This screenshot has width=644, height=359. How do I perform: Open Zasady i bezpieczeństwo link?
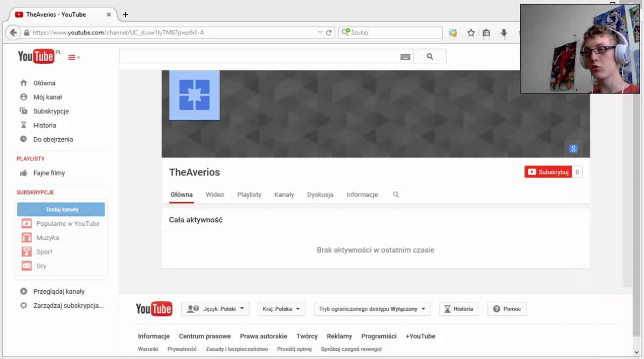(x=237, y=349)
